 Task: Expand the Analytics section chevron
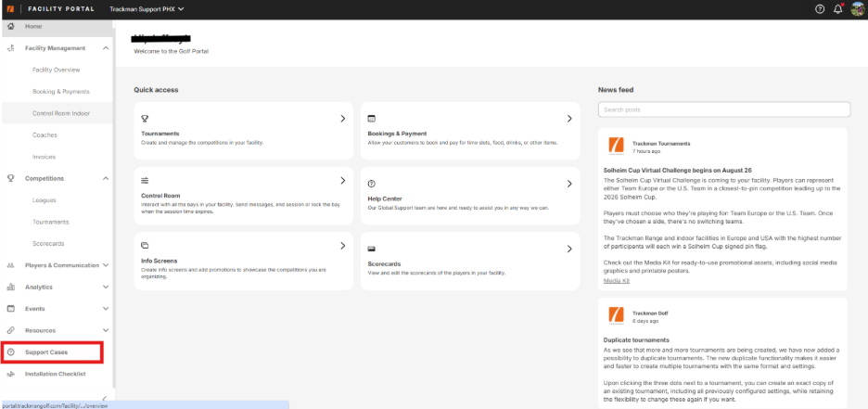coord(106,287)
